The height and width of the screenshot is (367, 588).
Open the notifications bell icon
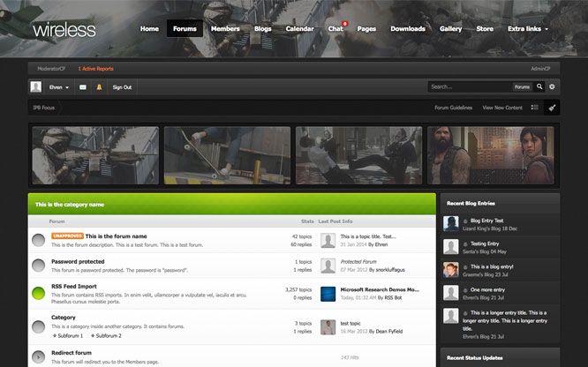tap(99, 87)
